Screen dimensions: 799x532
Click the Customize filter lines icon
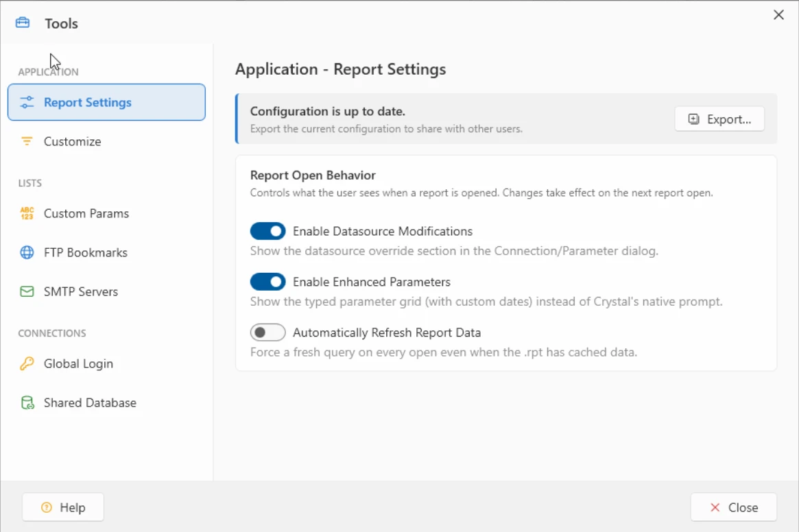pos(27,141)
